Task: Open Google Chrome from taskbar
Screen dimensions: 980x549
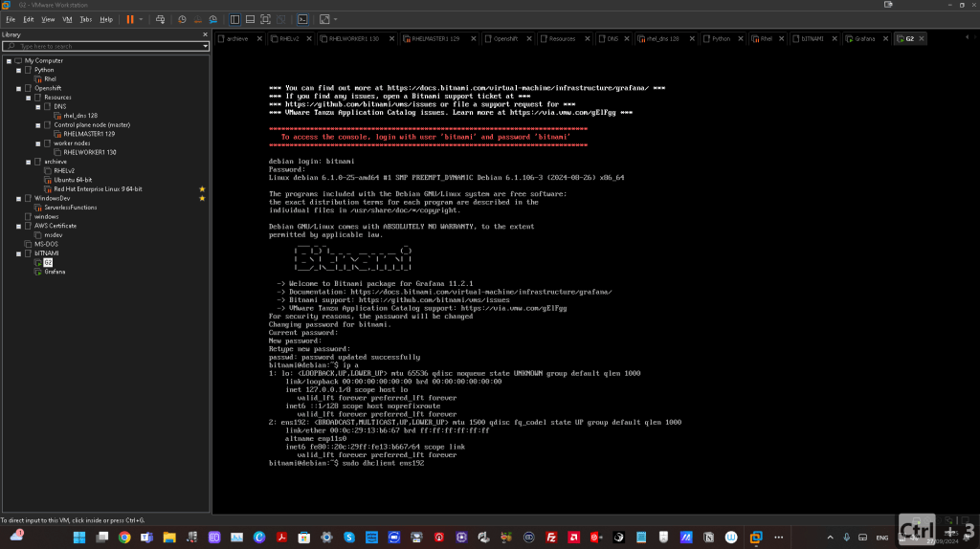Action: click(x=124, y=538)
